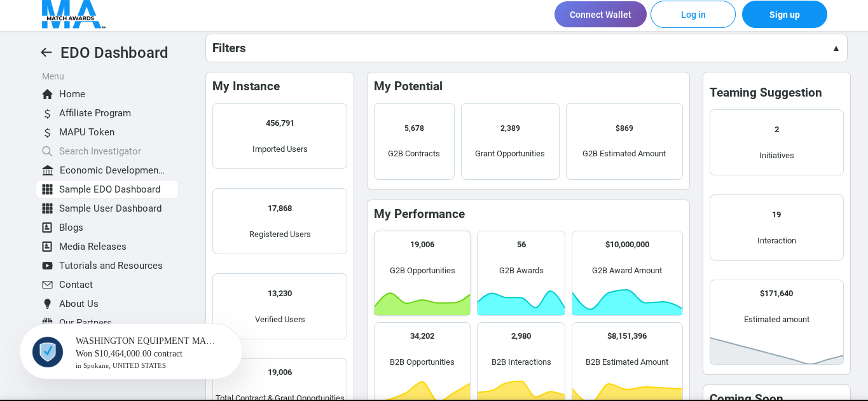
Task: Click the Economic Development bank icon
Action: click(48, 170)
